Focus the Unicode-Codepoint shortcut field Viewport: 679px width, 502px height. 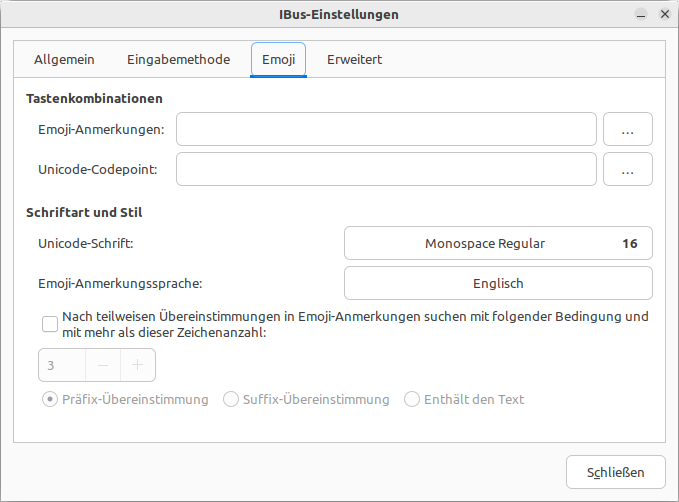(x=386, y=169)
